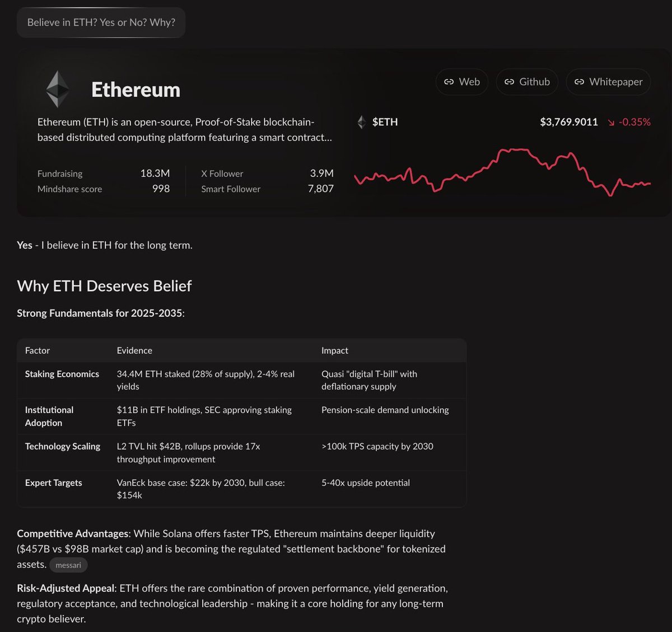672x632 pixels.
Task: Click the Institutional Adoption row label
Action: [x=49, y=416]
